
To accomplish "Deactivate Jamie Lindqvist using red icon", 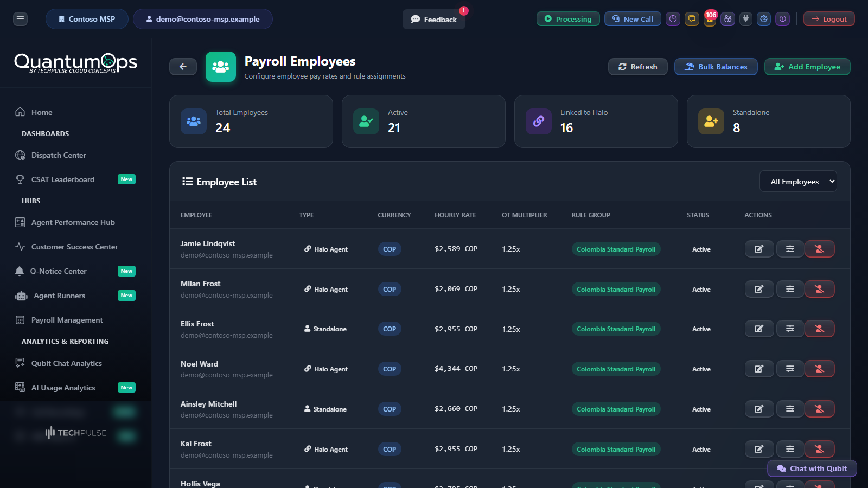I will point(820,249).
